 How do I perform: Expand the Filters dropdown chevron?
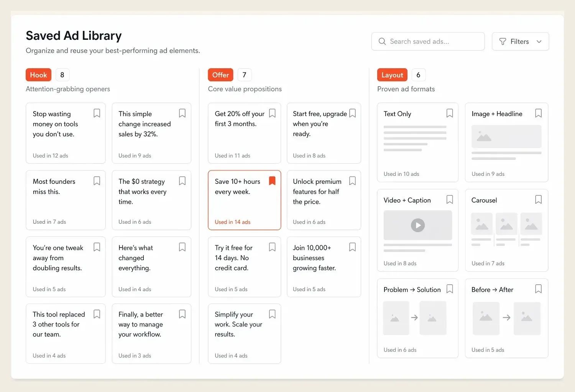pos(539,41)
